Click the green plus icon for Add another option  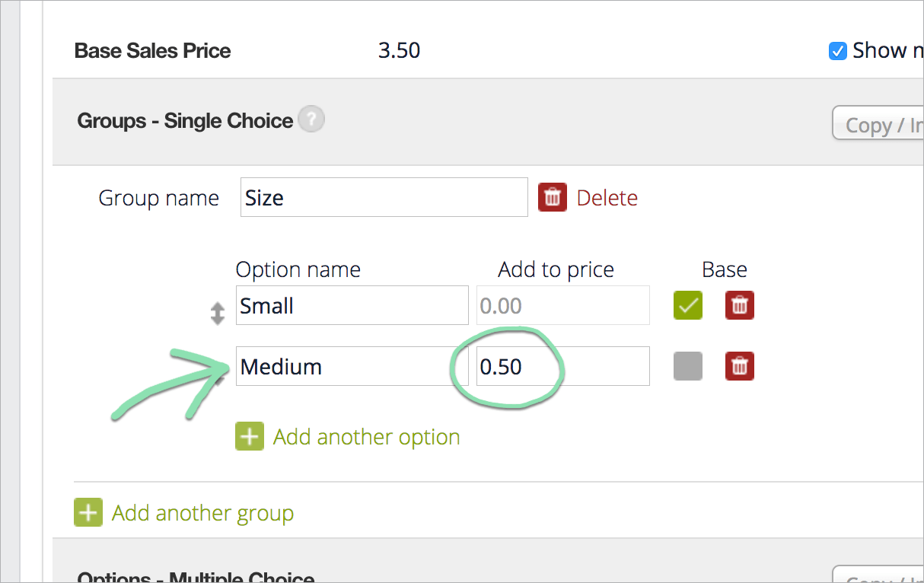click(250, 437)
